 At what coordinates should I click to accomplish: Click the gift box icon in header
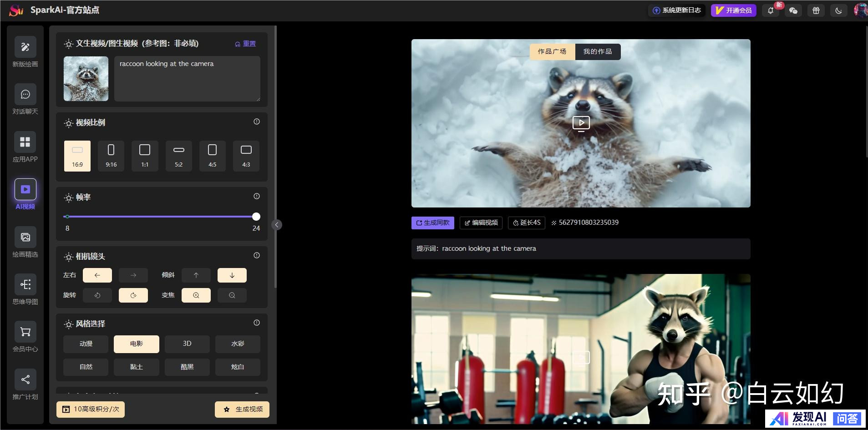[816, 10]
